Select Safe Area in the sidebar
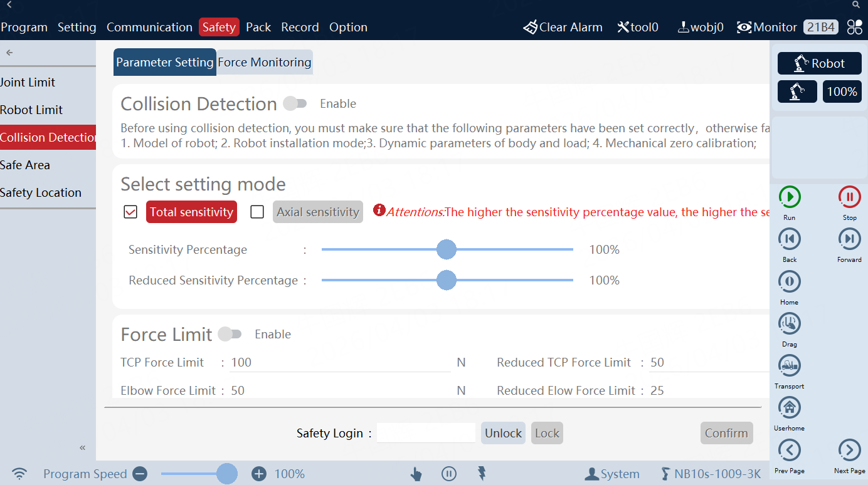This screenshot has height=485, width=868. pyautogui.click(x=26, y=165)
